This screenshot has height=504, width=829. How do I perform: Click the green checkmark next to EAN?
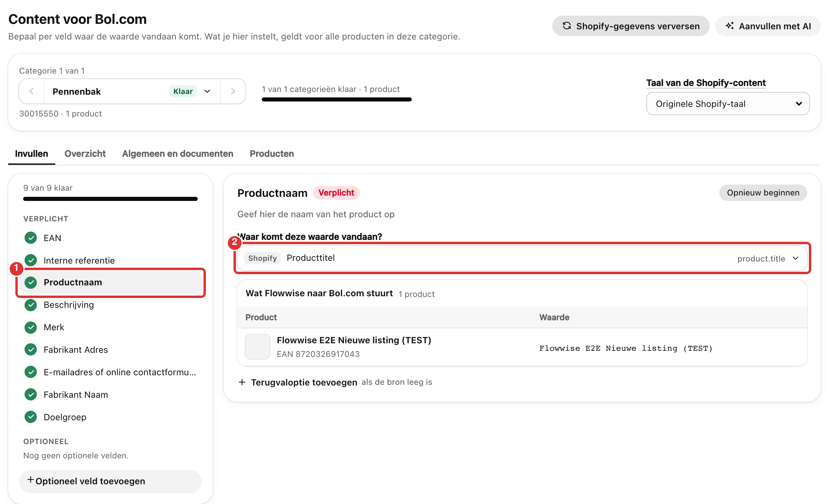point(31,238)
